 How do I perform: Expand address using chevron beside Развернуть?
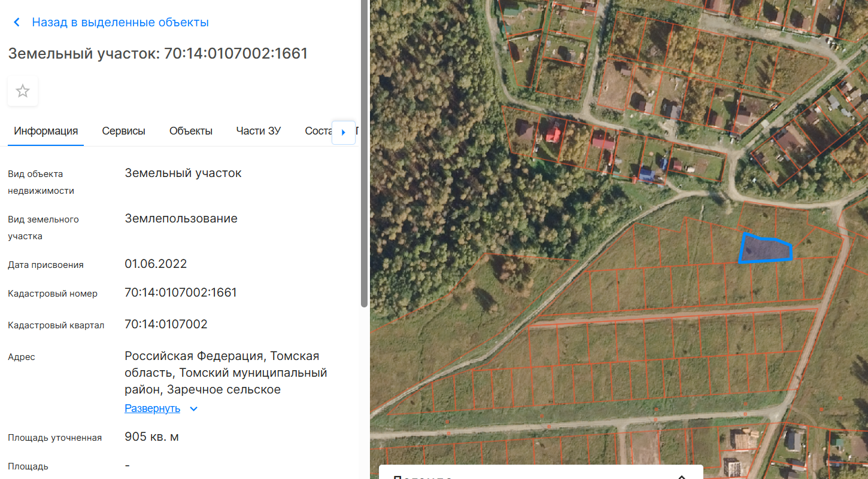point(193,409)
